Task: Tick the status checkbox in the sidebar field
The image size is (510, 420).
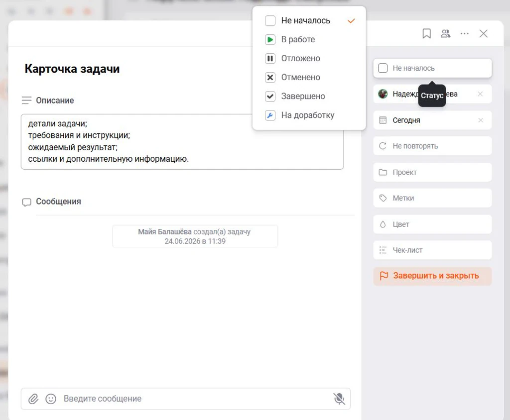Action: [x=383, y=68]
